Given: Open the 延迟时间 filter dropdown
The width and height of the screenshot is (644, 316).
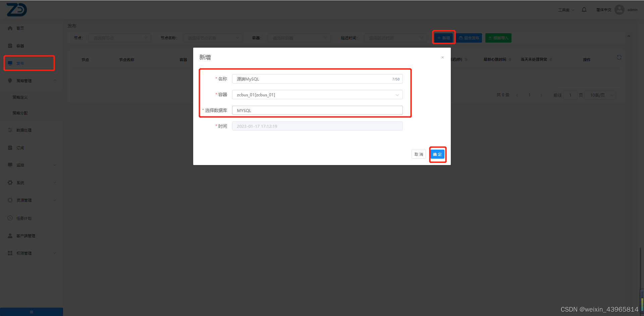Looking at the screenshot, I should click(395, 38).
